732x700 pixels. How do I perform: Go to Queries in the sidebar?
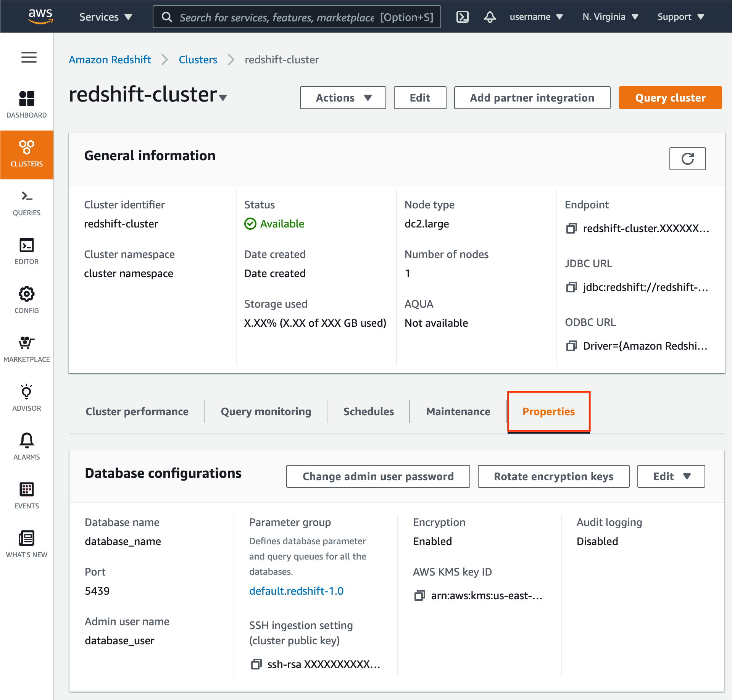tap(27, 202)
